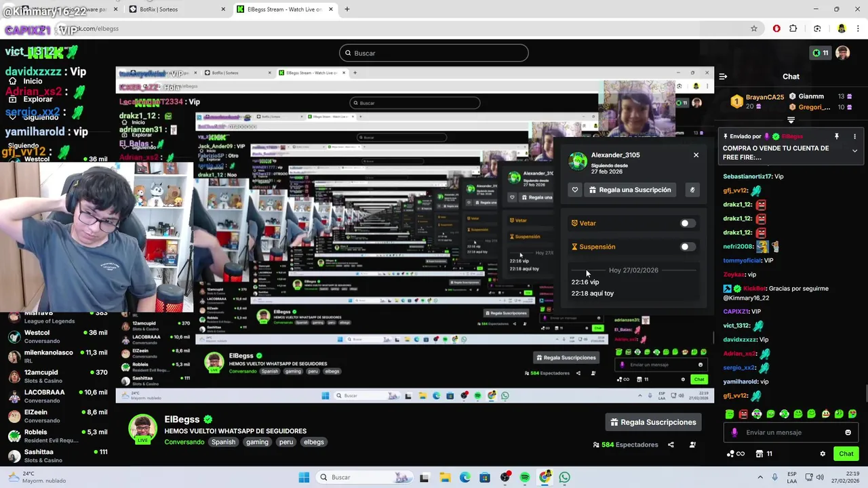
Task: Open Kick balance icon showing 11 in header
Action: point(820,53)
